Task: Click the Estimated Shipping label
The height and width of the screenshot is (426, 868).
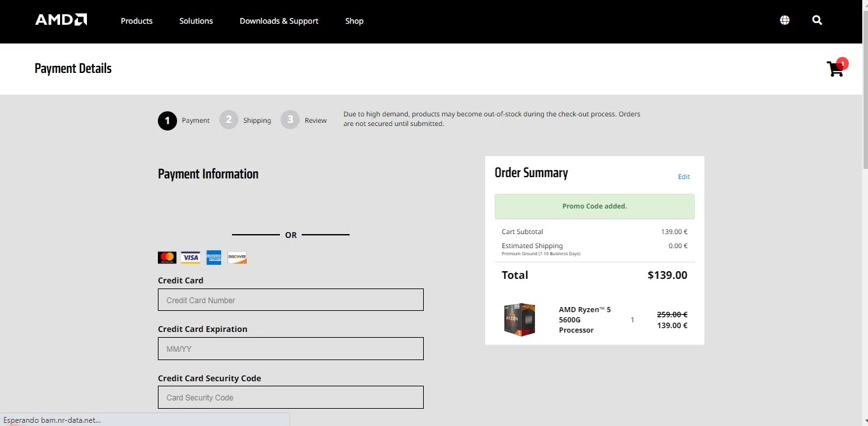Action: pyautogui.click(x=532, y=246)
